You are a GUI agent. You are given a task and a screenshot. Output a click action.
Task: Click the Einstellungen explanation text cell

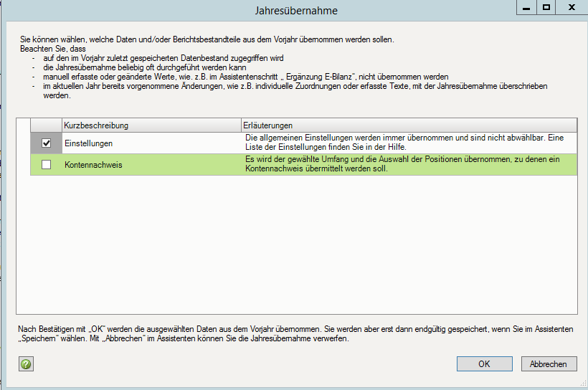coord(409,143)
